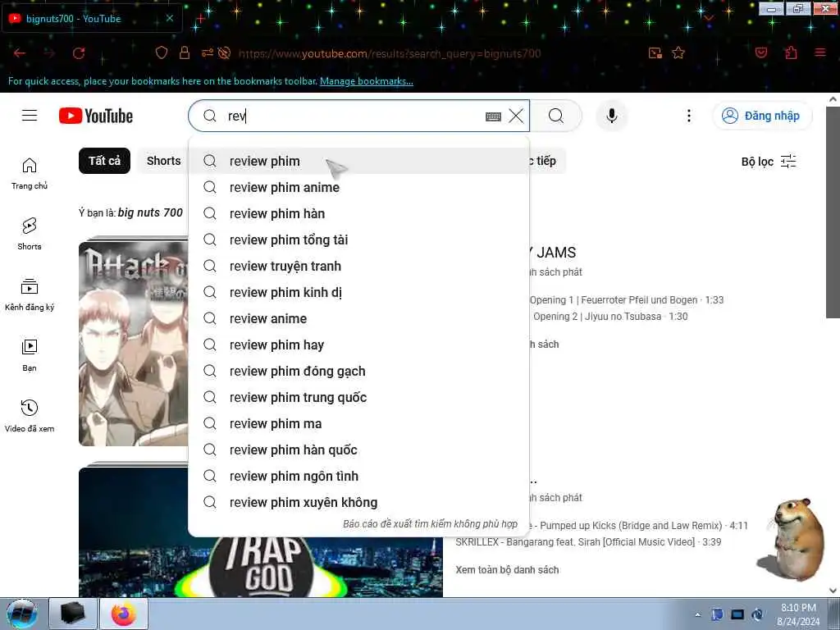Screen dimensions: 840x630
Task: Choose suggestion review phim hàn quốc
Action: pos(359,450)
